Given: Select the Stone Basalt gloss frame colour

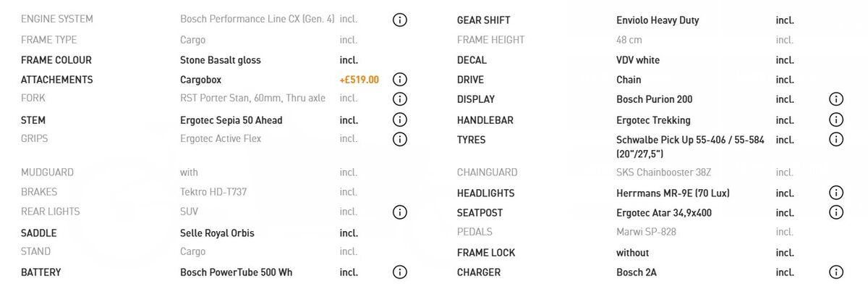Looking at the screenshot, I should tap(221, 60).
